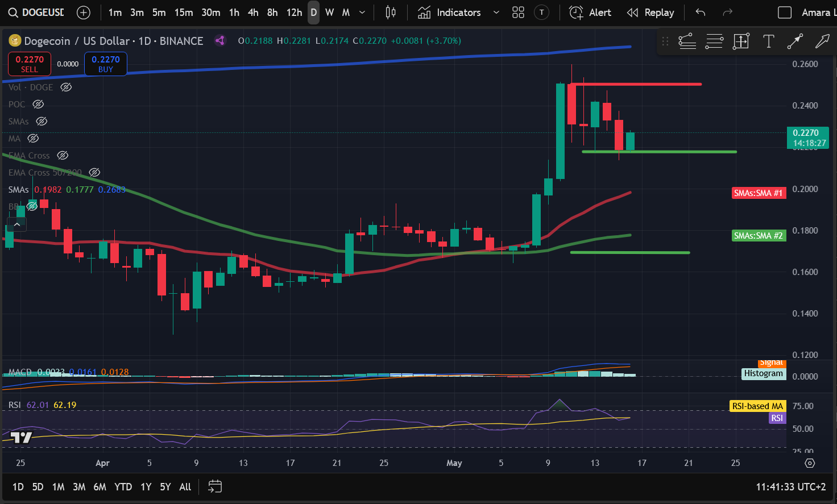
Task: Open the candlestick chart type selector
Action: tap(391, 13)
